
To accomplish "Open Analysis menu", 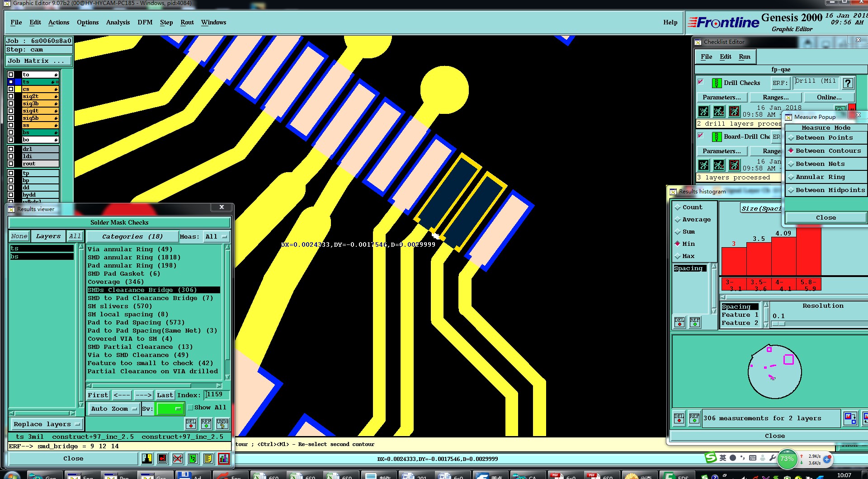I will pyautogui.click(x=118, y=23).
